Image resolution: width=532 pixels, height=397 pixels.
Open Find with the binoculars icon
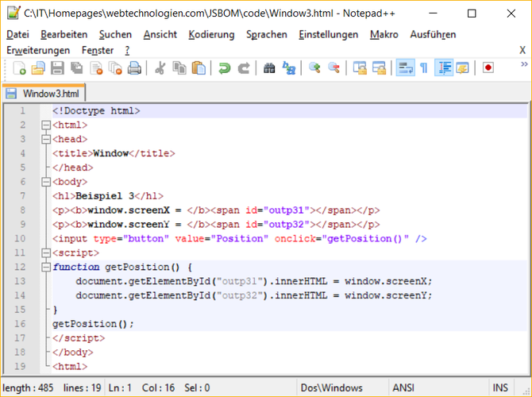tap(269, 67)
